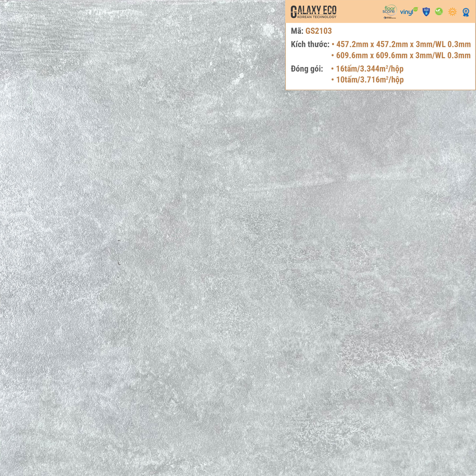Click the "KOREAN TECHNOLOGY" tagline text

click(317, 17)
